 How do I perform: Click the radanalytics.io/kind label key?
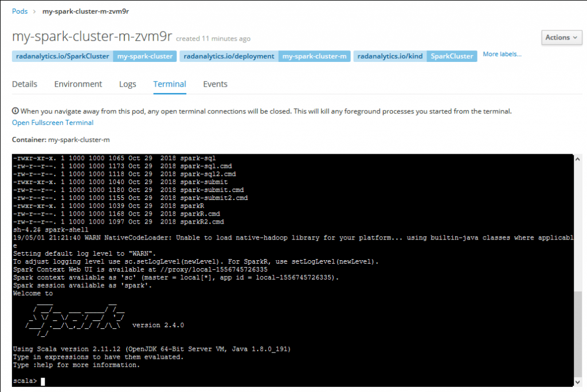click(x=390, y=56)
